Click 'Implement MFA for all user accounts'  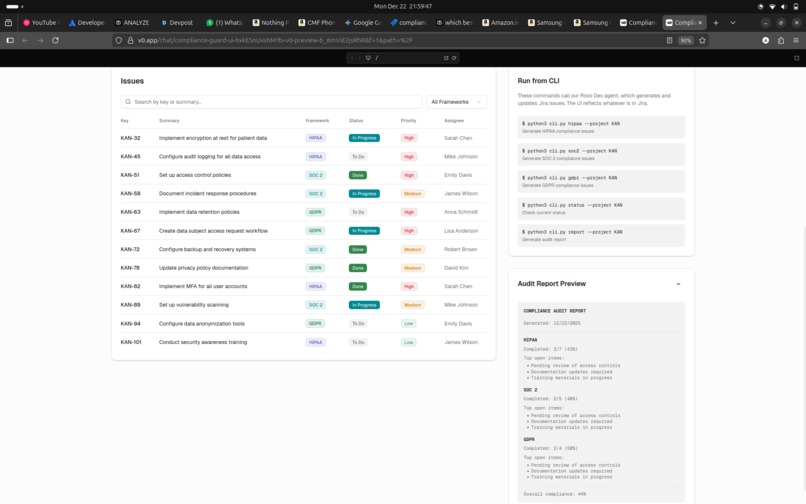(x=203, y=286)
